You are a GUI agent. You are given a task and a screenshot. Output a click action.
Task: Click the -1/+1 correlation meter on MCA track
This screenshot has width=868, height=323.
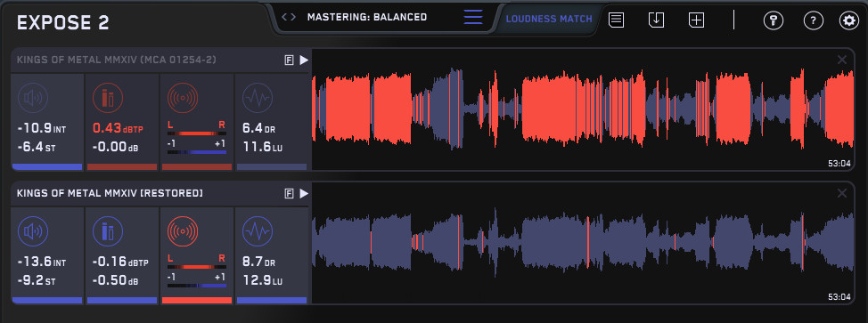[x=197, y=151]
